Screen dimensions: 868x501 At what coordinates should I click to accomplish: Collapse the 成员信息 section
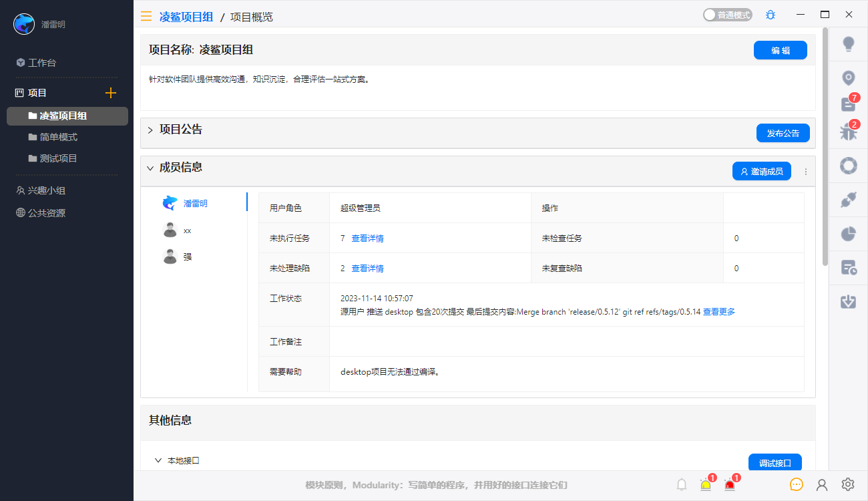tap(150, 168)
